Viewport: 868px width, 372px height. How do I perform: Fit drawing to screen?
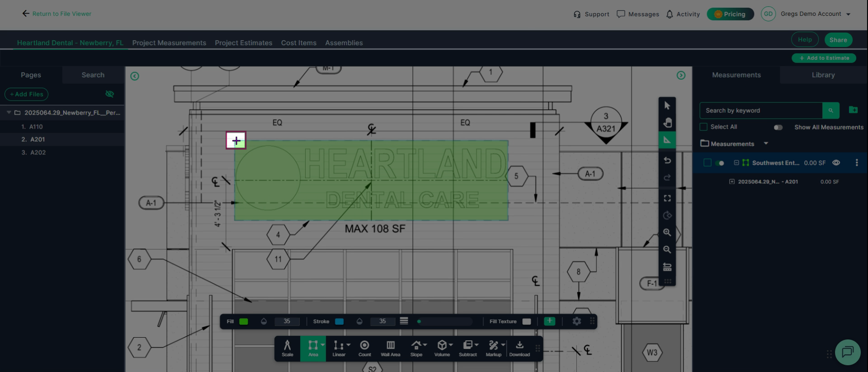tap(667, 198)
